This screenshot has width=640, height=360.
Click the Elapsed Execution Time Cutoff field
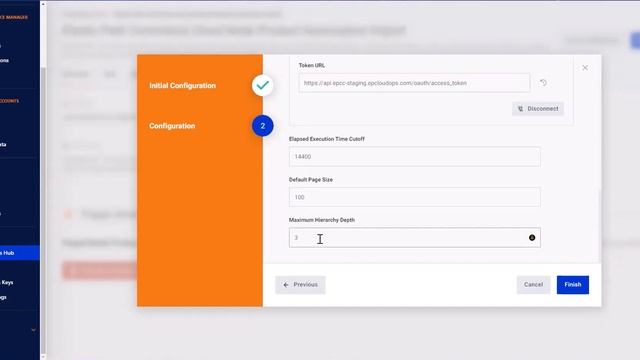coord(415,157)
